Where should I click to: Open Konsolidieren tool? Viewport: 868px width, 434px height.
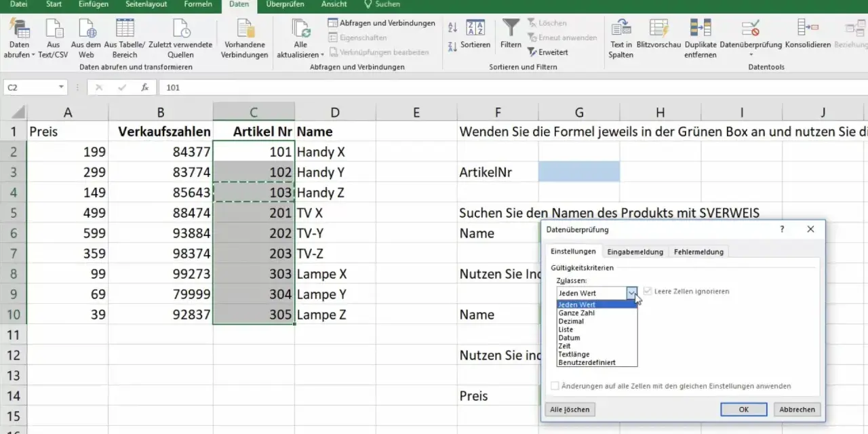pos(808,34)
